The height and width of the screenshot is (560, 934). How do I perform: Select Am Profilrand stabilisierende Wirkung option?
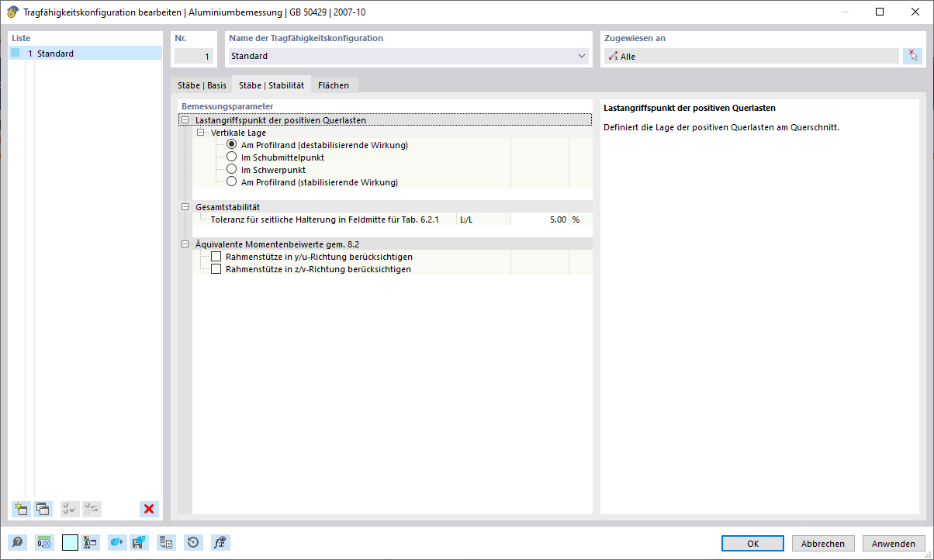click(231, 181)
